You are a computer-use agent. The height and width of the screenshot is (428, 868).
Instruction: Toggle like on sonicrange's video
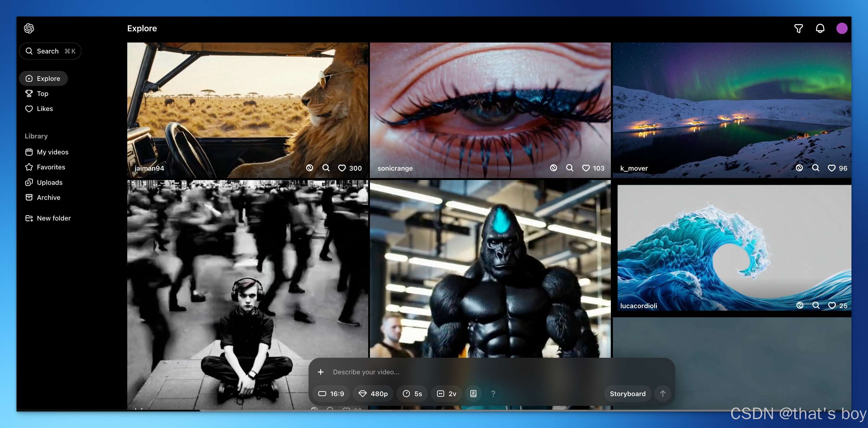tap(586, 168)
